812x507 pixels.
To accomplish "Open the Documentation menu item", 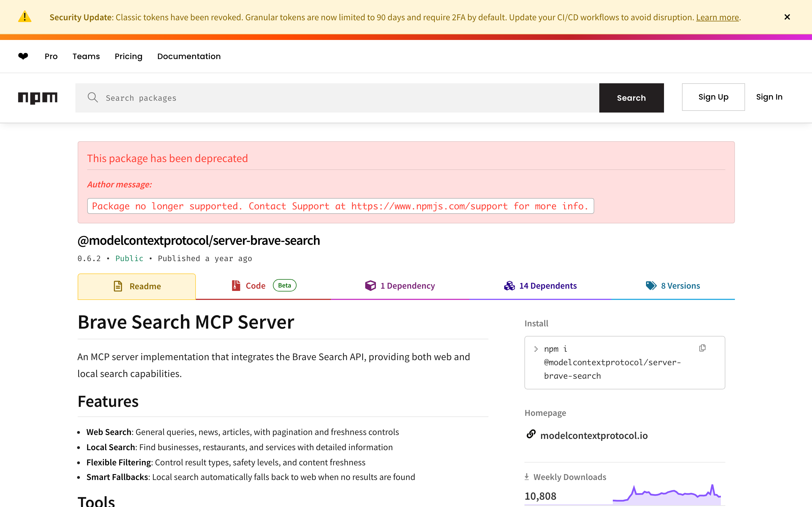I will 189,56.
